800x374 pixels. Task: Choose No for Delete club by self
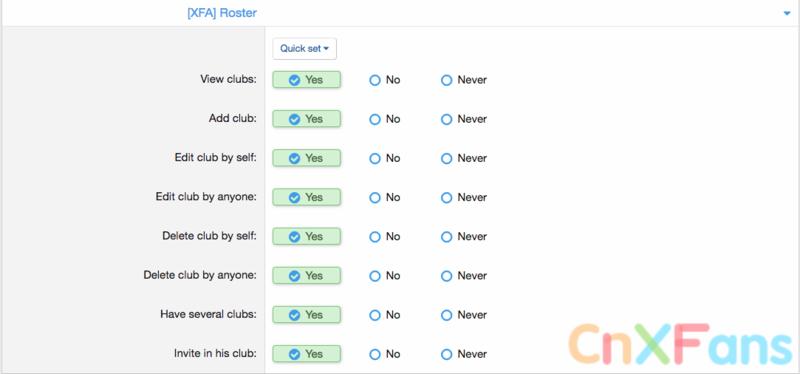[385, 237]
